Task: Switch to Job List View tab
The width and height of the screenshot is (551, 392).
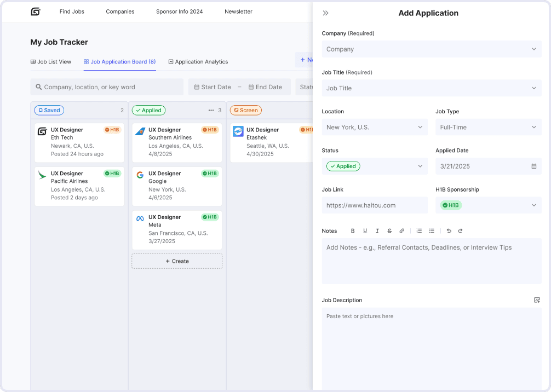Action: pyautogui.click(x=51, y=61)
